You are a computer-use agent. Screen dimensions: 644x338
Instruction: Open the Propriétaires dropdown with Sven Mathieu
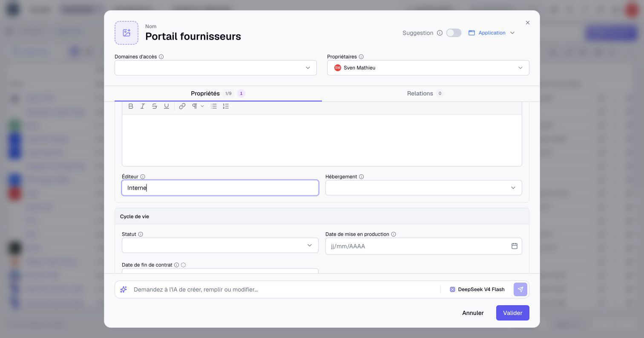[x=428, y=68]
